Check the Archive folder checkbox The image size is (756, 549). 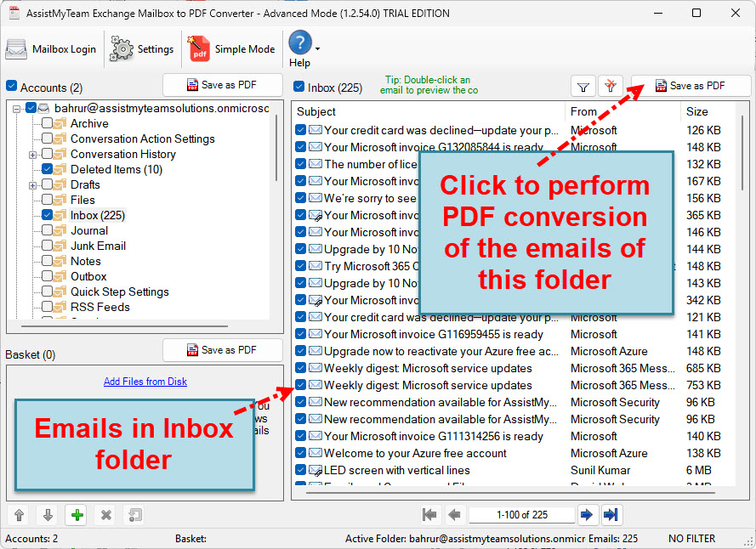pos(48,123)
